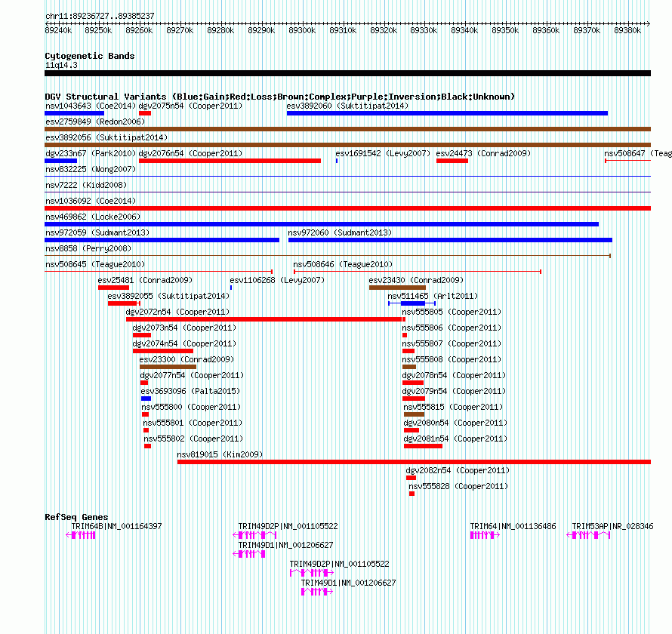The height and width of the screenshot is (634, 672).
Task: Click nsv555808 (Cooper2011) variant label
Action: tap(452, 359)
